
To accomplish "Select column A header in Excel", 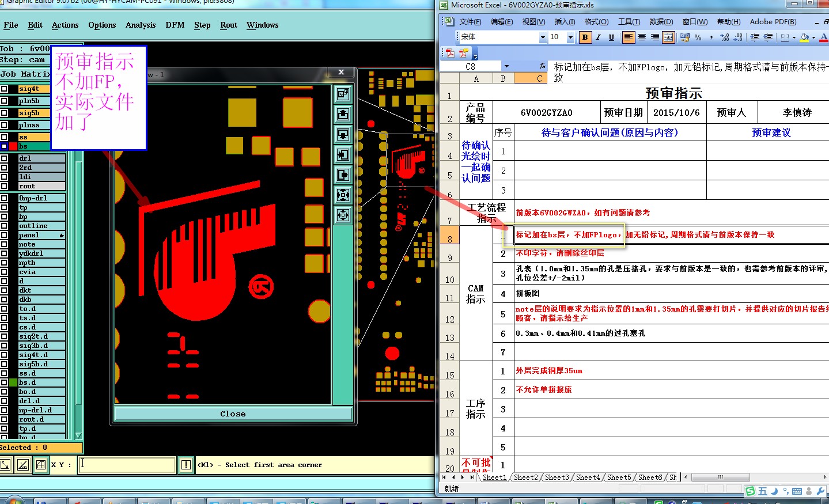I will [x=476, y=78].
